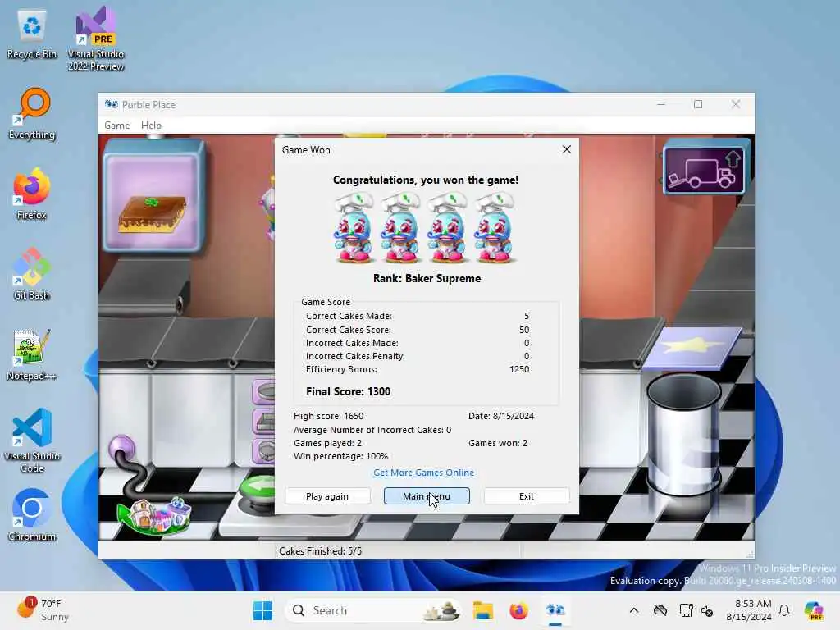Close the Game Won dialog
Viewport: 840px width, 630px height.
point(567,149)
